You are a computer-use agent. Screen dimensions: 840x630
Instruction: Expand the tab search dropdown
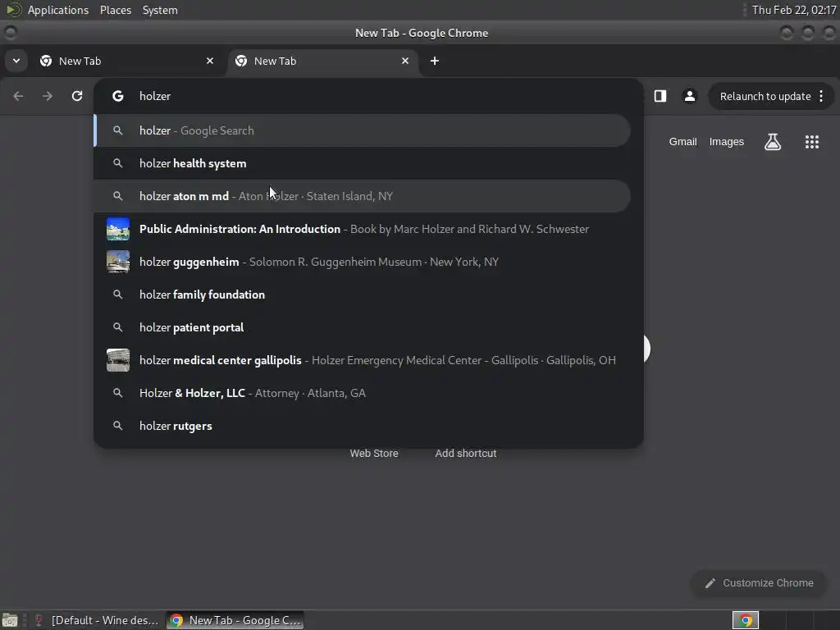point(16,61)
